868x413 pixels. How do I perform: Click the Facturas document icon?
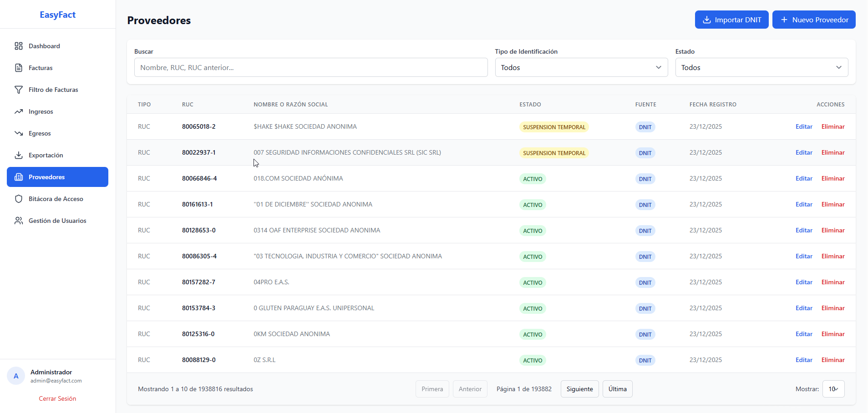[x=19, y=68]
